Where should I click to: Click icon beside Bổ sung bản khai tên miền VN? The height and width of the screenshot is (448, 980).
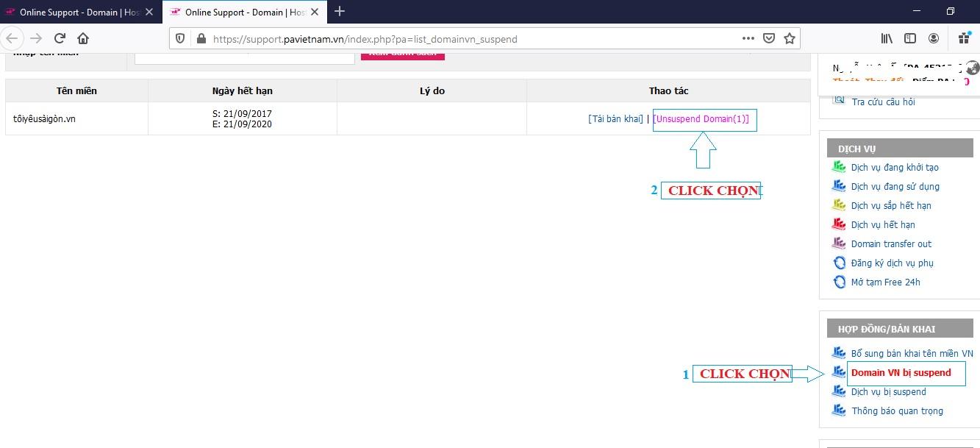839,352
